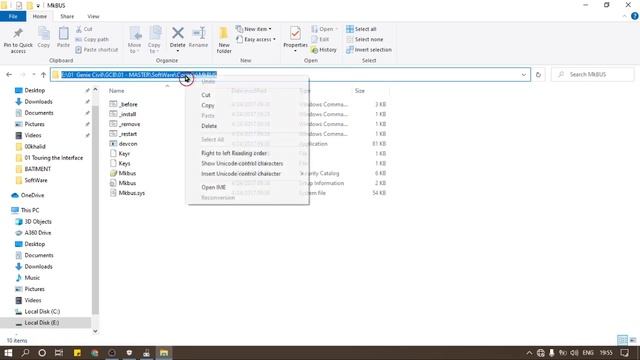Open Task View on the taskbar
The width and height of the screenshot is (640, 360).
tap(59, 353)
